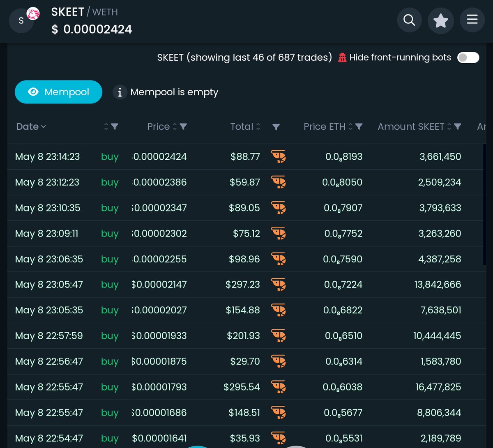
Task: Click amount 1,583,780 cell
Action: [x=440, y=361]
